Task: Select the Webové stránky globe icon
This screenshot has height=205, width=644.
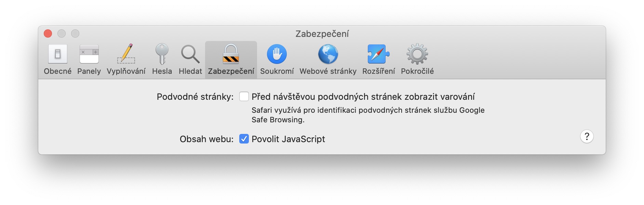Action: (328, 54)
